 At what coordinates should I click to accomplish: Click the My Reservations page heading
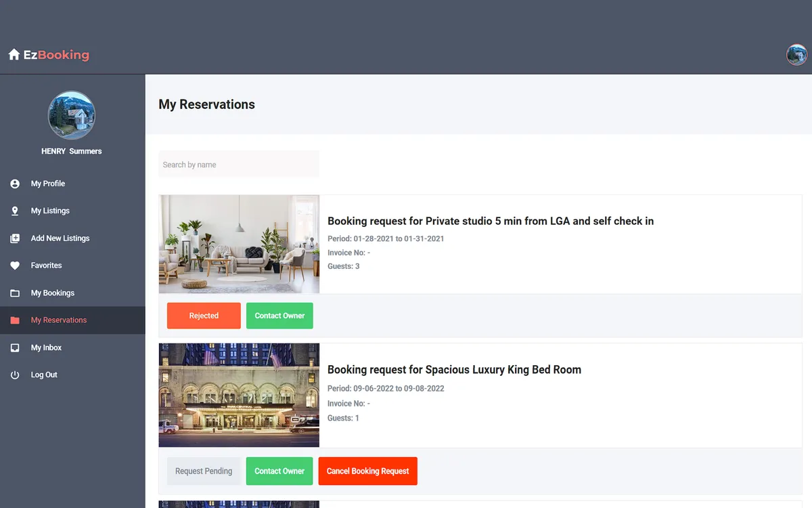[x=207, y=104]
